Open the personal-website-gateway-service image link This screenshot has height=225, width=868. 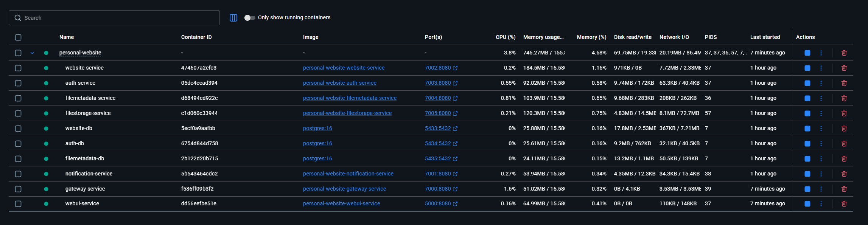[x=344, y=189]
